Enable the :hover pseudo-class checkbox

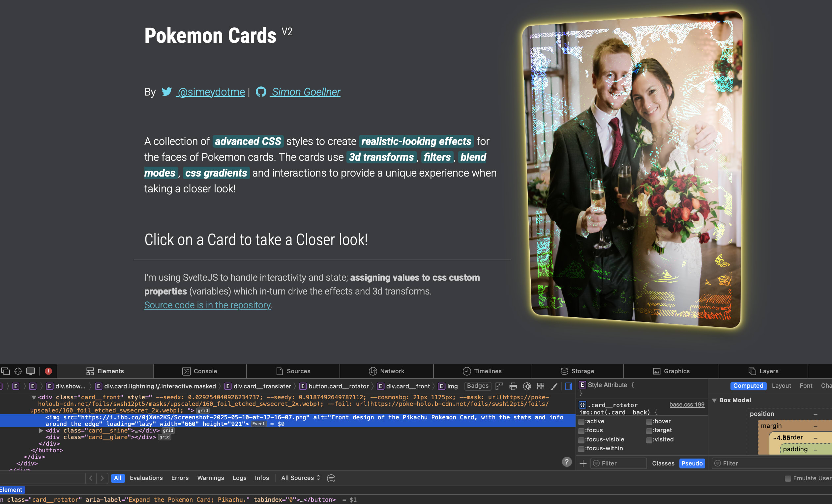tap(649, 422)
